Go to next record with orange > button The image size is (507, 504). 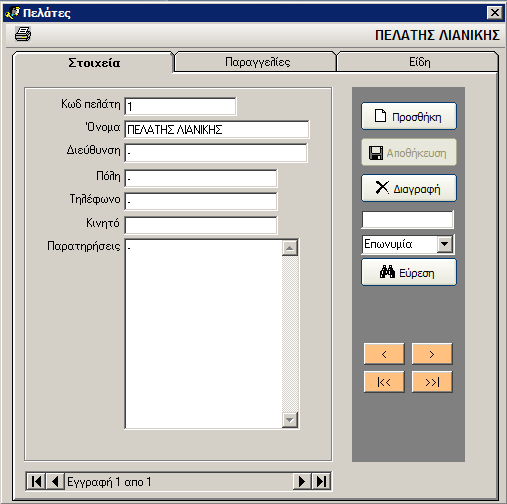[x=432, y=354]
